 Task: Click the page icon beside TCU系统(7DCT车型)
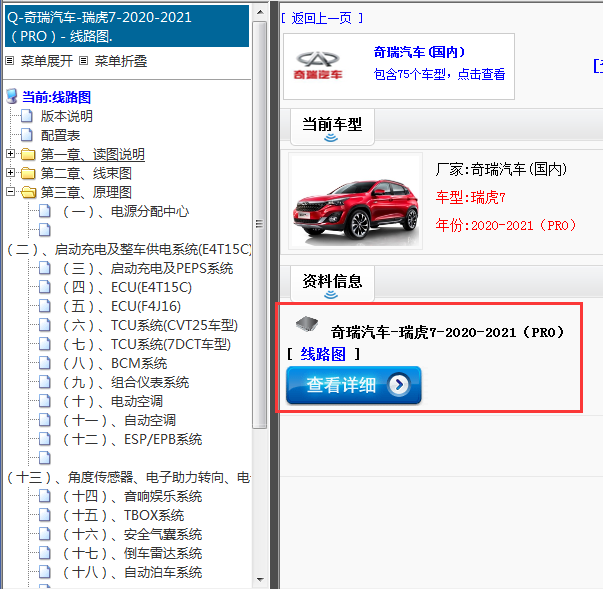(45, 344)
